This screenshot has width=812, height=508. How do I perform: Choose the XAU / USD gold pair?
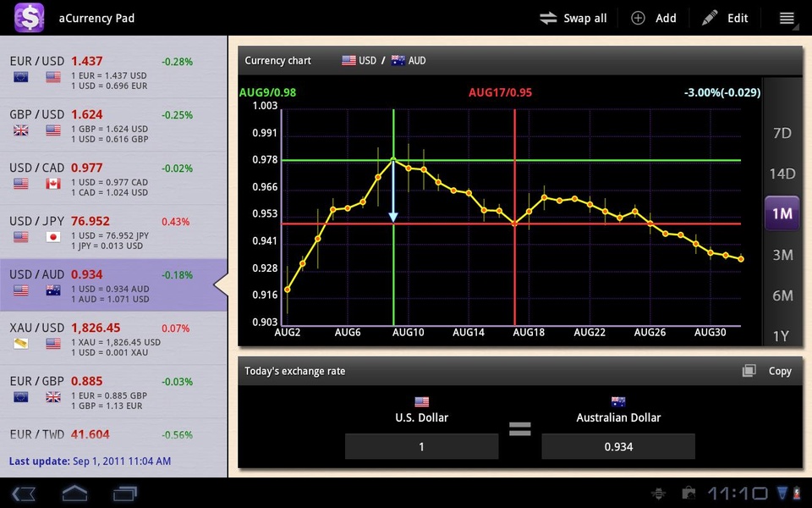point(113,339)
